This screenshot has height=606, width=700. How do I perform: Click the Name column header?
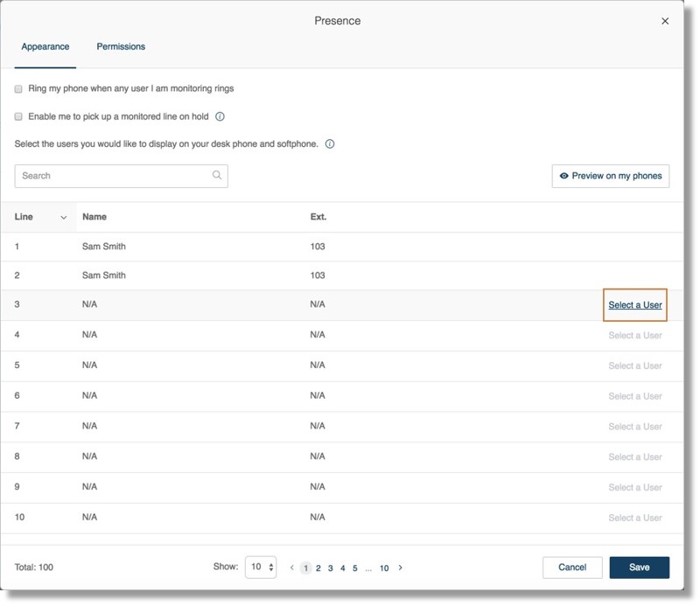(94, 217)
